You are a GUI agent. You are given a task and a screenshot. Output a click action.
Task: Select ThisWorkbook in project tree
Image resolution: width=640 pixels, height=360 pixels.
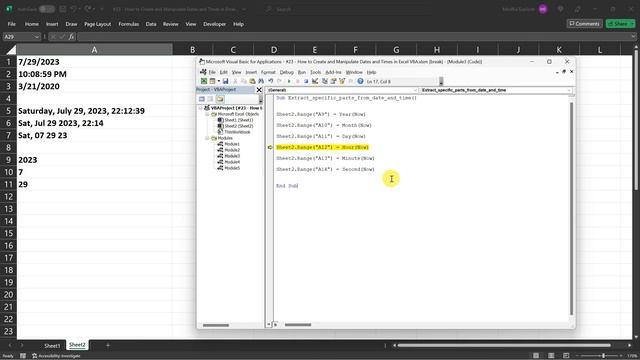(x=234, y=132)
